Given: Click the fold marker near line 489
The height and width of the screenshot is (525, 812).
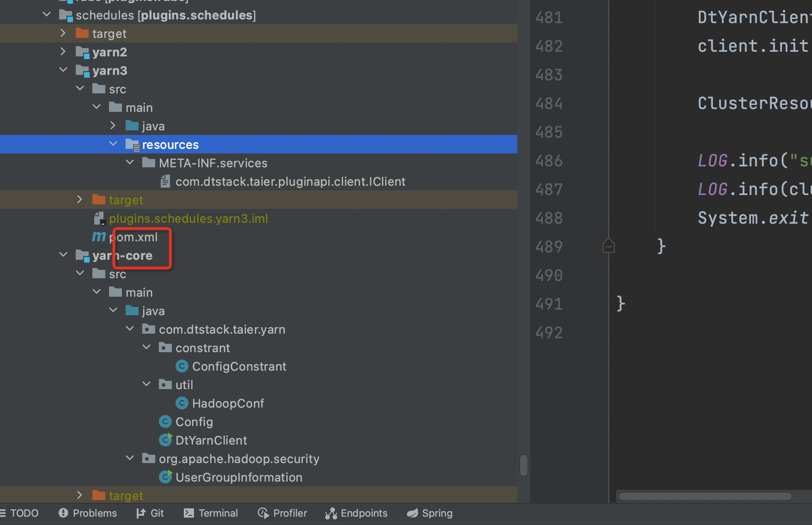Looking at the screenshot, I should click(x=609, y=246).
